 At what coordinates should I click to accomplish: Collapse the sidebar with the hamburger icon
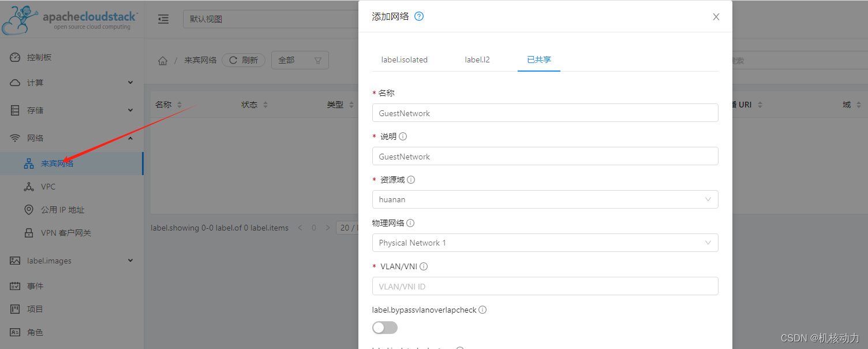[163, 18]
